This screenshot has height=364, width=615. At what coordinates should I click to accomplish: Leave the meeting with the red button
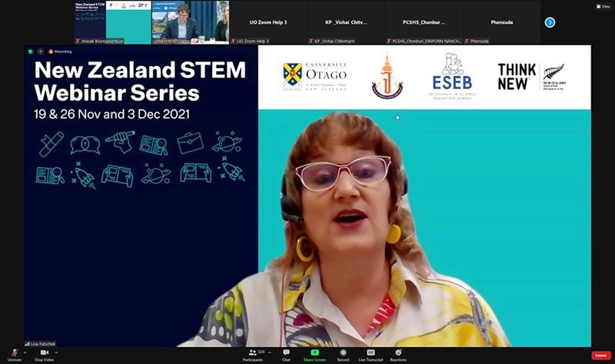pyautogui.click(x=601, y=355)
